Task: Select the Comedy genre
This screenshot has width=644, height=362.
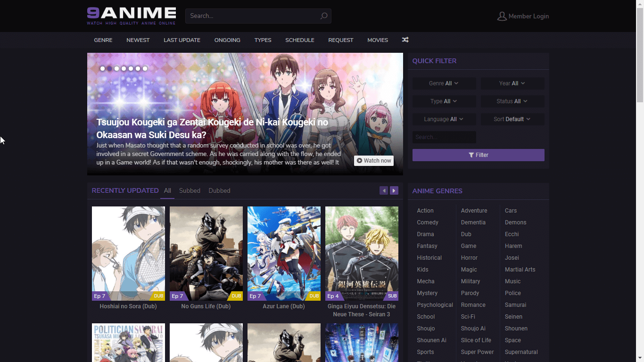Action: [x=428, y=222]
